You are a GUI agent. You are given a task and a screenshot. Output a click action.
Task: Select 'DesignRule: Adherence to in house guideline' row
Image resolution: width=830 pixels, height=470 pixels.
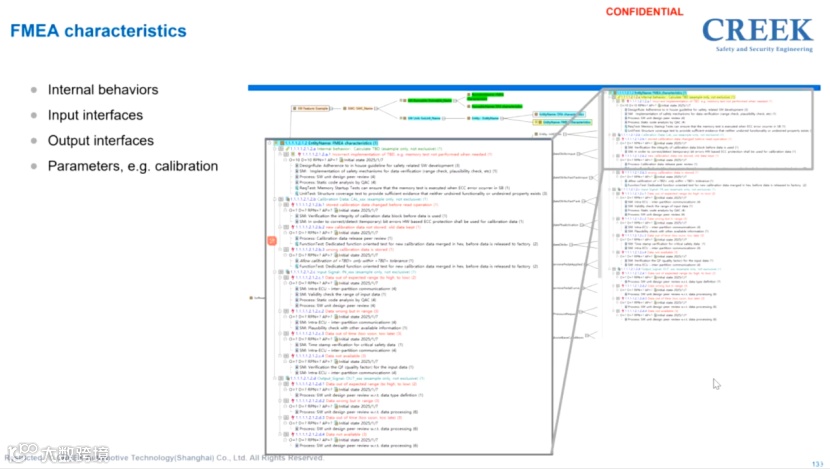(x=377, y=166)
